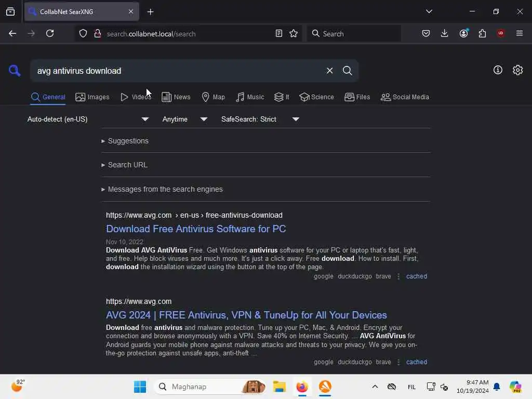The image size is (532, 399).
Task: Switch to the Science category
Action: click(x=316, y=97)
